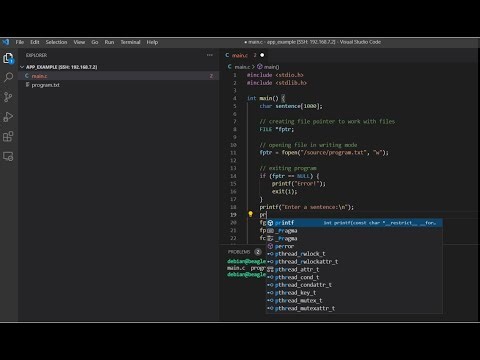Open the Selection menu
The height and width of the screenshot is (360, 480).
(x=56, y=42)
